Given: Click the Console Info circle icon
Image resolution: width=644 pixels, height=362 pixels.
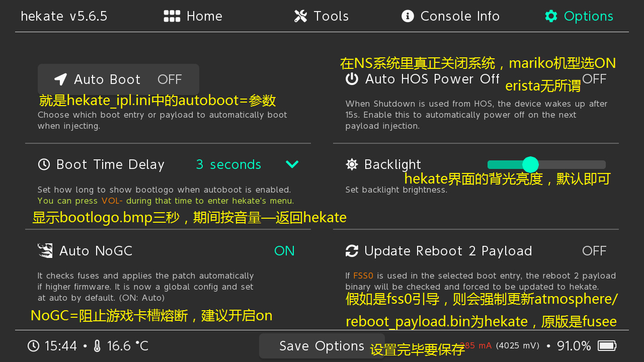Looking at the screenshot, I should [408, 16].
